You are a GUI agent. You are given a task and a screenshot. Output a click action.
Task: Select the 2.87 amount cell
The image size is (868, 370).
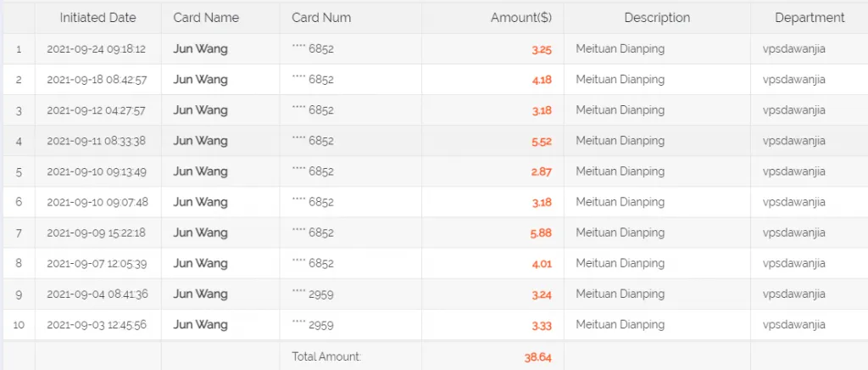tap(542, 171)
